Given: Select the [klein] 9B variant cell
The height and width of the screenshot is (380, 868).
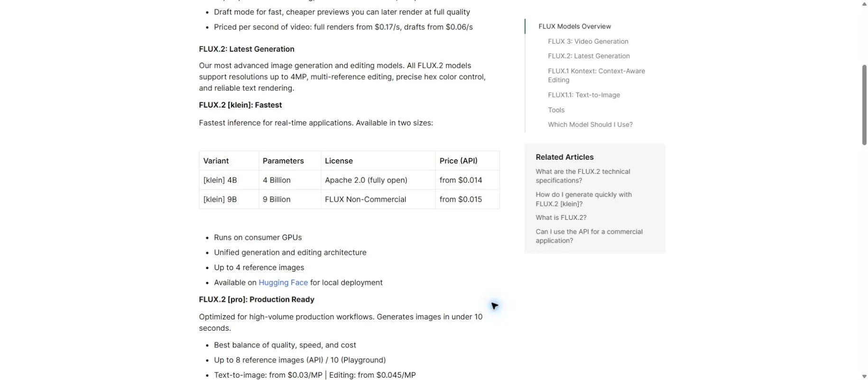Looking at the screenshot, I should click(x=229, y=199).
